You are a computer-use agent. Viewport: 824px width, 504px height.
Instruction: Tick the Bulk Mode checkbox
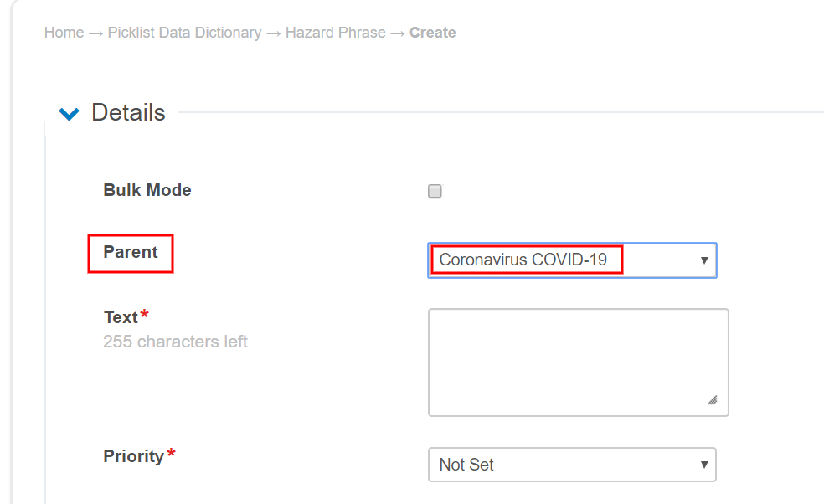[x=435, y=191]
